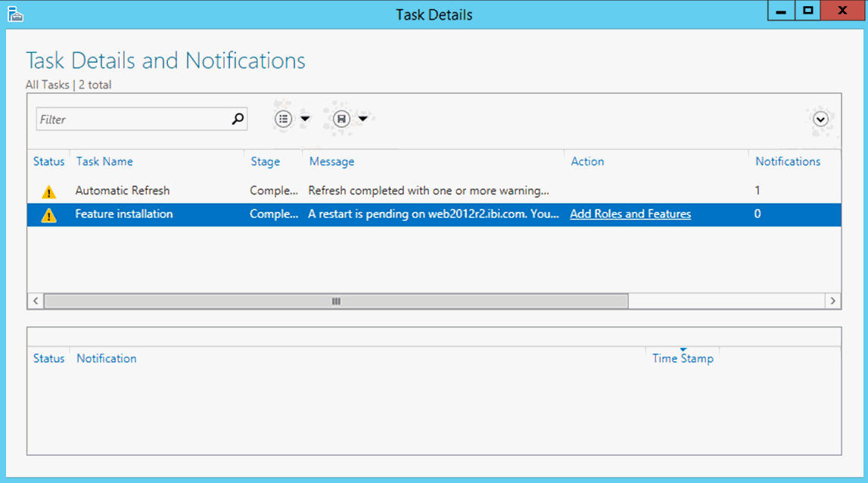Viewport: 868px width, 483px height.
Task: Click the 'Refresh completed with one or more warning...' message
Action: click(428, 191)
